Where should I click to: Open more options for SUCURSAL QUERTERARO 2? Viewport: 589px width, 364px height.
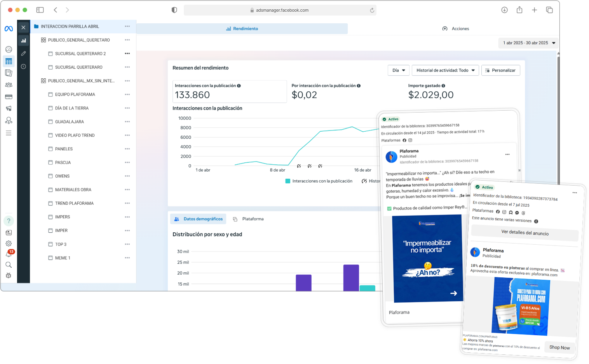127,54
